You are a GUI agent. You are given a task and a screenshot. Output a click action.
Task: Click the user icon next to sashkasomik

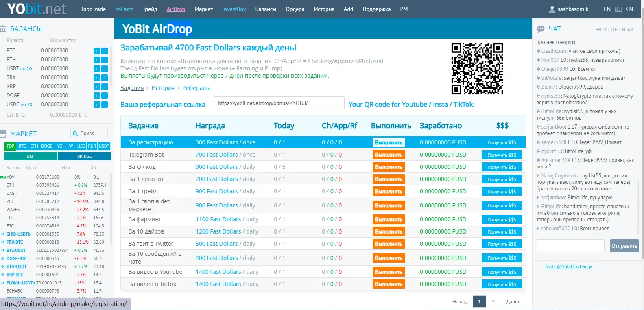[x=552, y=9]
